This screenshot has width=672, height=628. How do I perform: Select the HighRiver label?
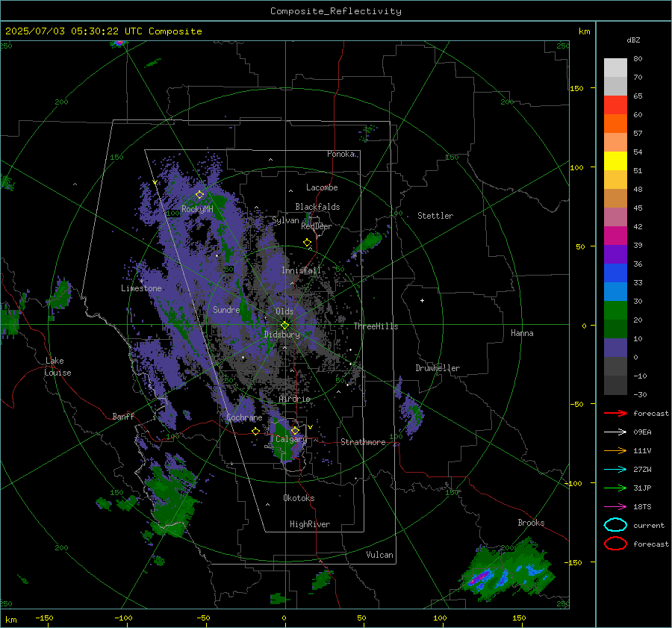tap(310, 524)
